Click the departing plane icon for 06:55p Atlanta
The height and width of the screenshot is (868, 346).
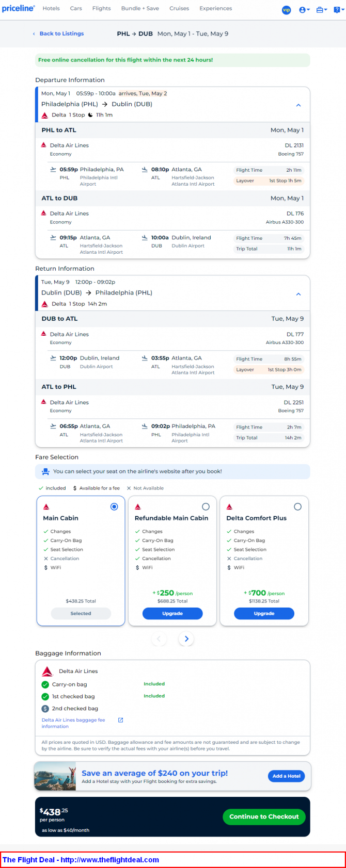(x=53, y=426)
